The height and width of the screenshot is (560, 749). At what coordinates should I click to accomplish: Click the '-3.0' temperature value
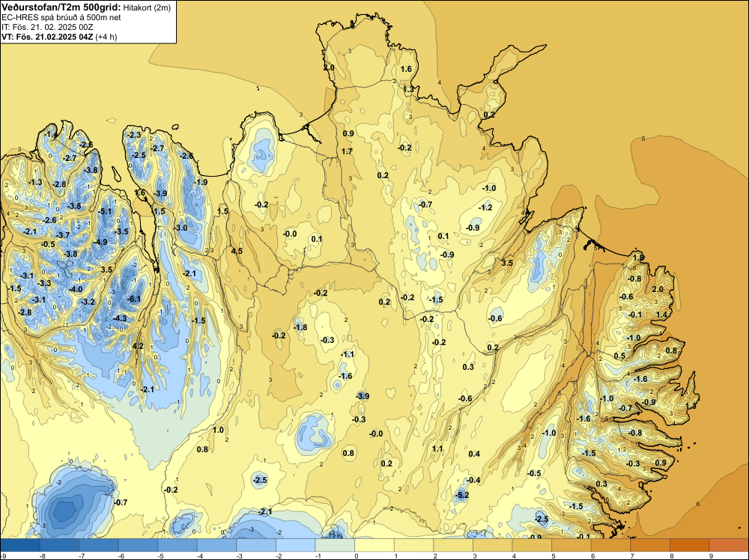(181, 228)
